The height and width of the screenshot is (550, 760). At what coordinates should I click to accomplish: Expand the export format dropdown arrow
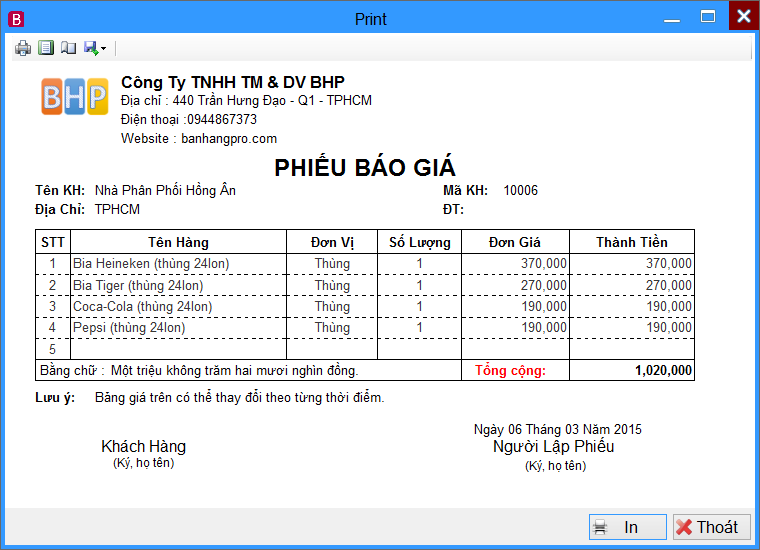tap(103, 48)
